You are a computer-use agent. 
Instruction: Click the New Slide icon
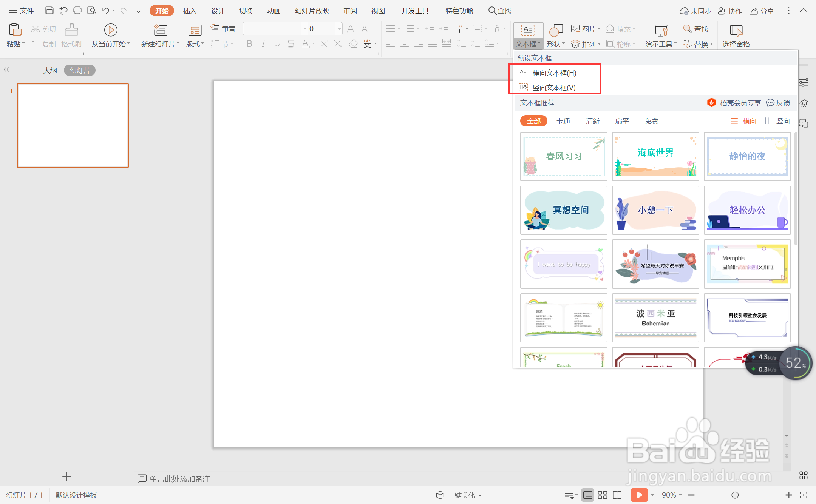(x=160, y=30)
